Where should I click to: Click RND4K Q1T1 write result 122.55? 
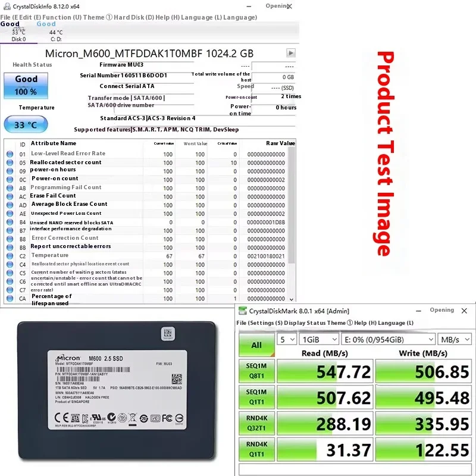coord(424,449)
